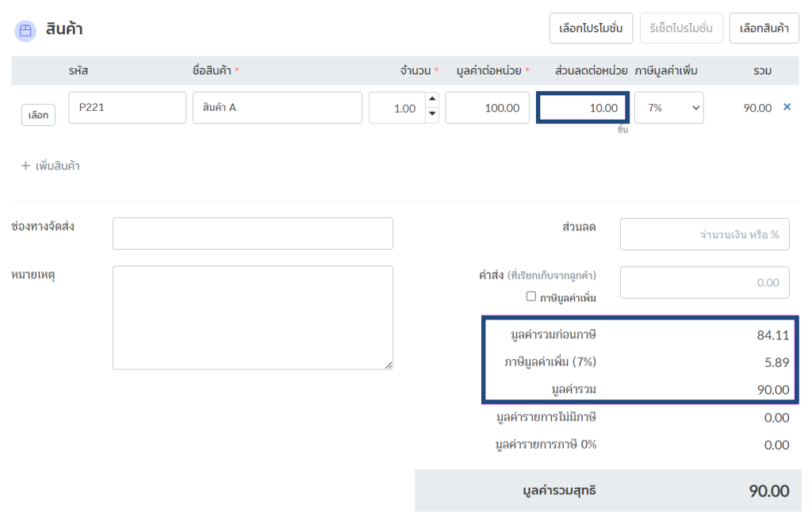812x524 pixels.
Task: Click the ส่วนลด amount or percent field
Action: pyautogui.click(x=705, y=234)
